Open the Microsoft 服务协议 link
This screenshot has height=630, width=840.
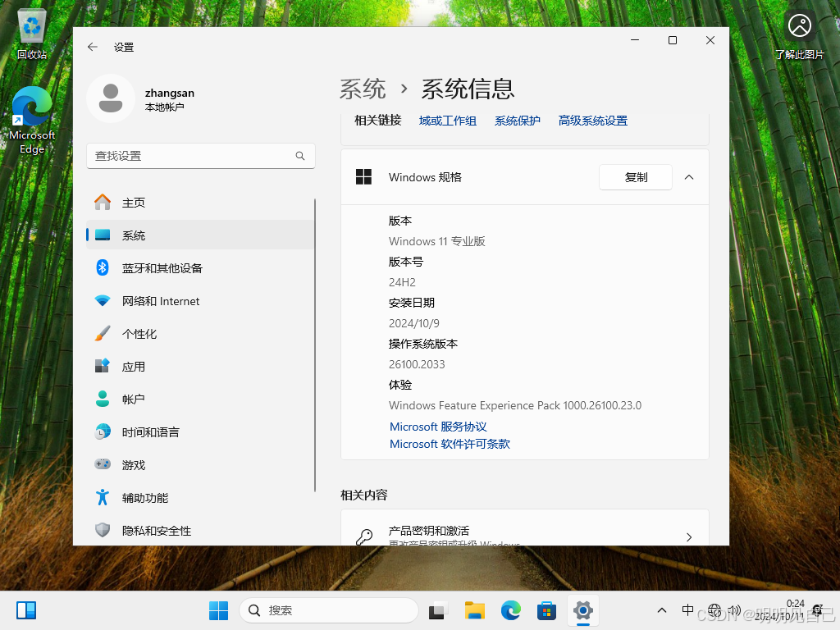click(x=438, y=427)
